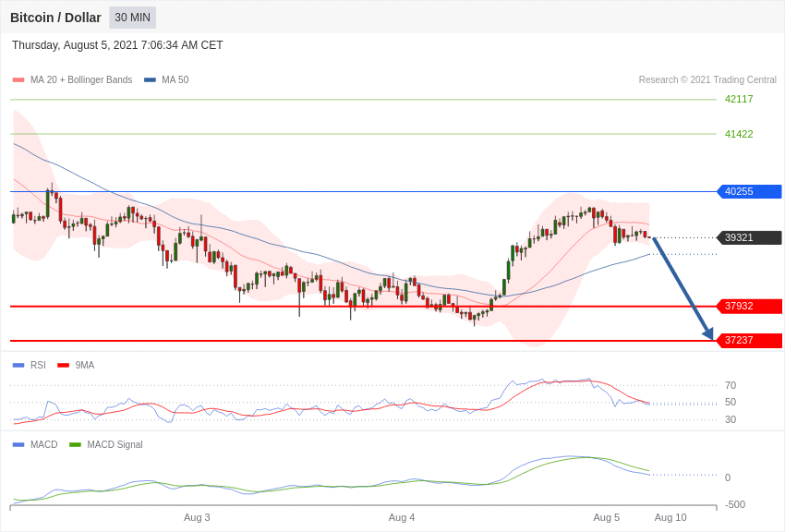Image resolution: width=785 pixels, height=532 pixels.
Task: Click the Aug 4 date axis label
Action: pyautogui.click(x=402, y=517)
